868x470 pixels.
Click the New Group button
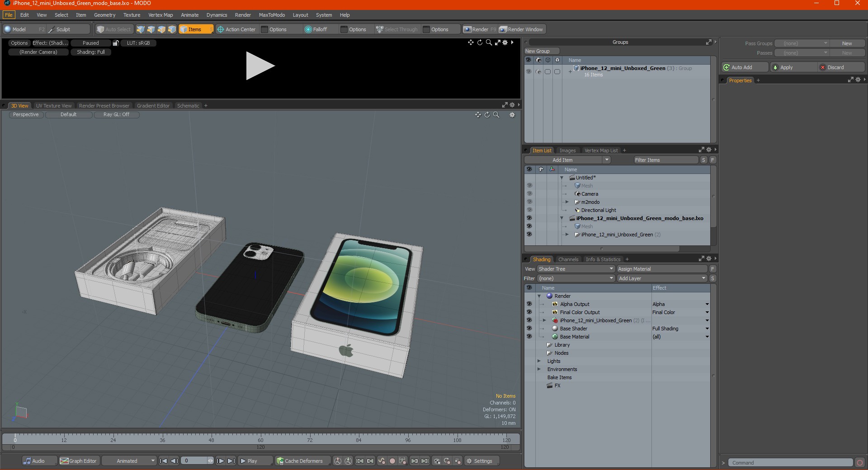point(542,51)
